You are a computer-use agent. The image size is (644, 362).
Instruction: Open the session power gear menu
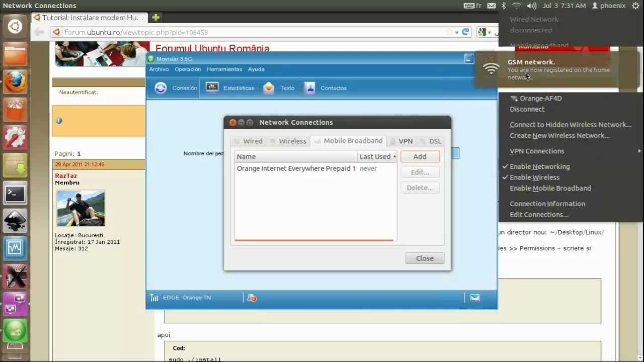pos(635,6)
